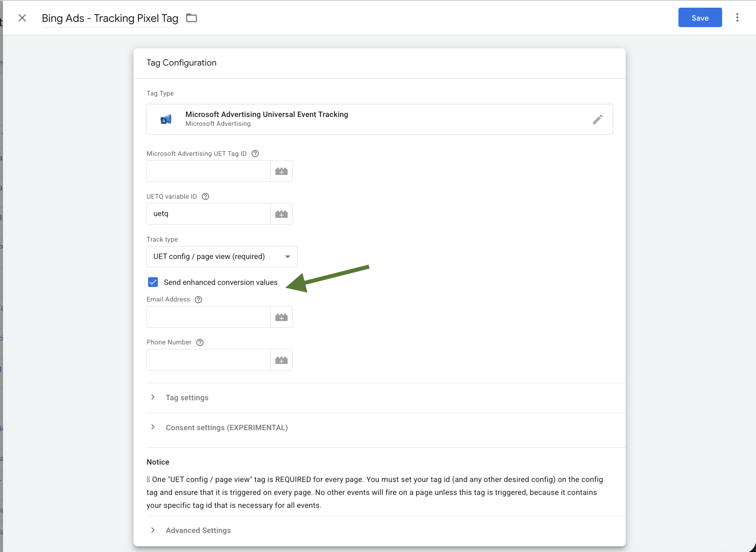The image size is (756, 552).
Task: Focus the Microsoft Advertising UET Tag ID input
Action: 208,171
